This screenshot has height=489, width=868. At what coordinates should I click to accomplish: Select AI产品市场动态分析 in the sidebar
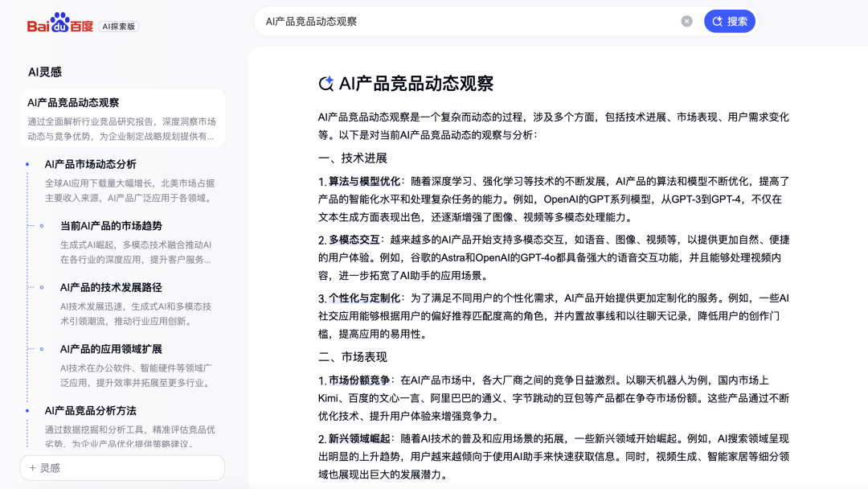tap(90, 165)
